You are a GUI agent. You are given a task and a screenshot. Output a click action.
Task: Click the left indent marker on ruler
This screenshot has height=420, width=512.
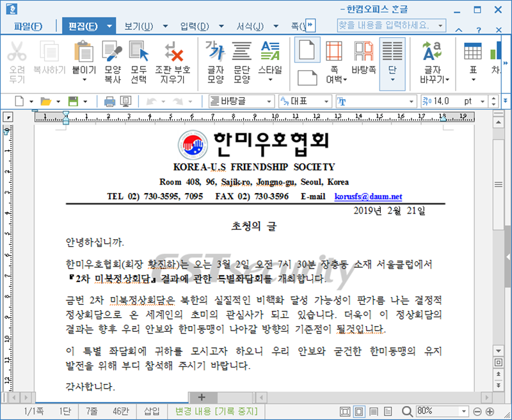pyautogui.click(x=66, y=118)
